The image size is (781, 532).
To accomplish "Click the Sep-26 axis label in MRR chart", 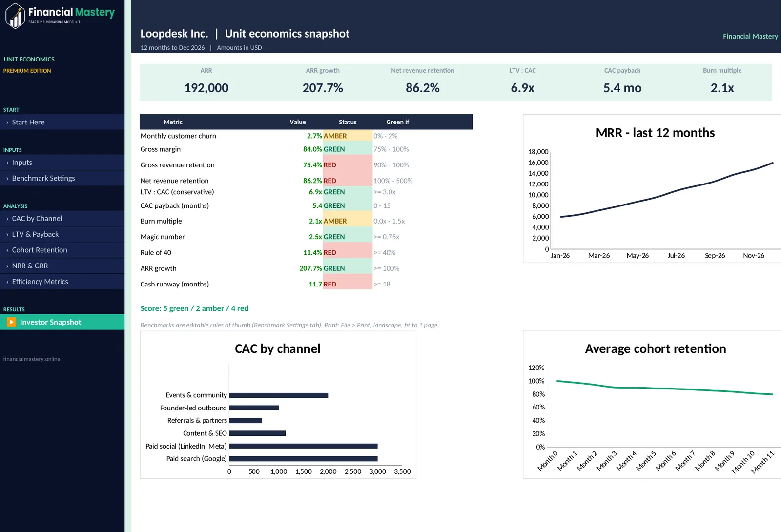I will 715,255.
